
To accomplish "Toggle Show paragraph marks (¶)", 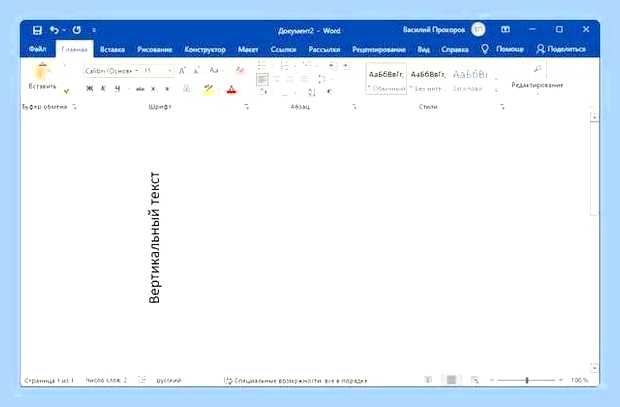I will 329,92.
